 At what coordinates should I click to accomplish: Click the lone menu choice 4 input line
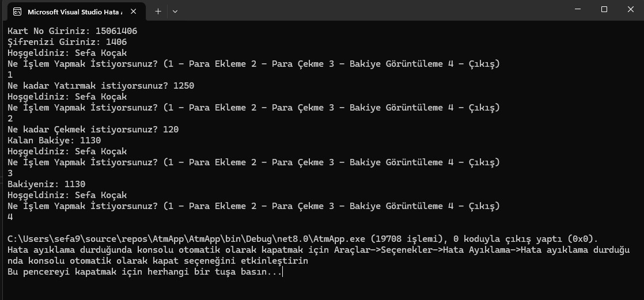click(x=10, y=217)
